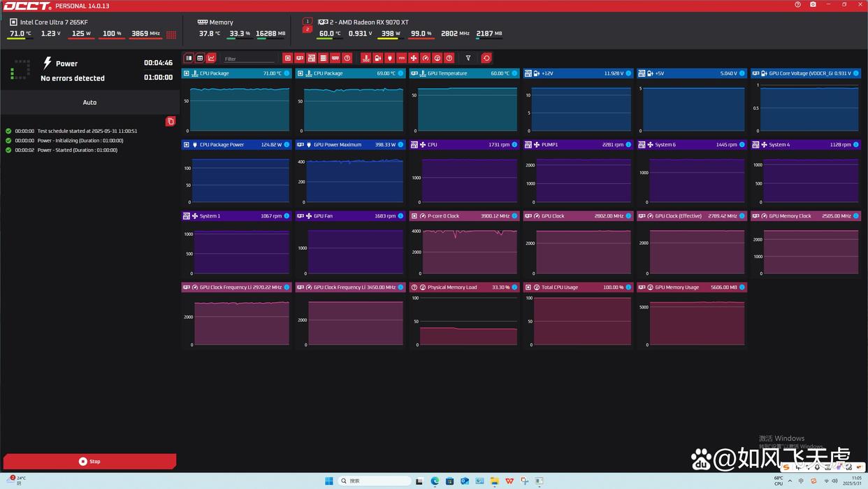Open the OCCT help icon in title bar
Screen dimensions: 868x489
click(797, 4)
